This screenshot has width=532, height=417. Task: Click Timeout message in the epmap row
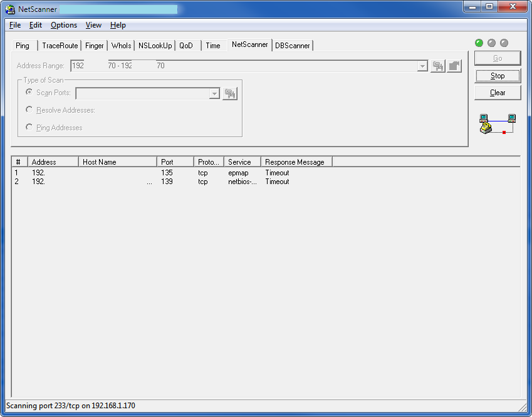(x=277, y=173)
